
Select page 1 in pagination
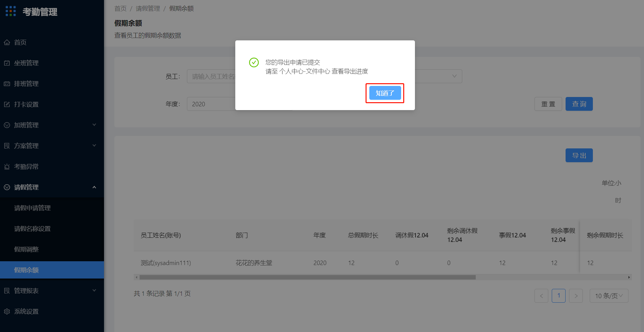(559, 296)
